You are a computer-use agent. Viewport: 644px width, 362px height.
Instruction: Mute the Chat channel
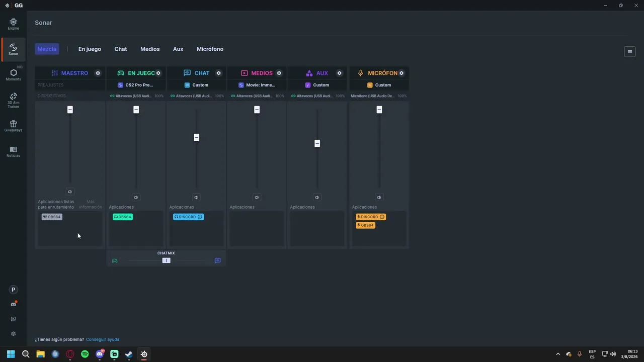point(196,198)
